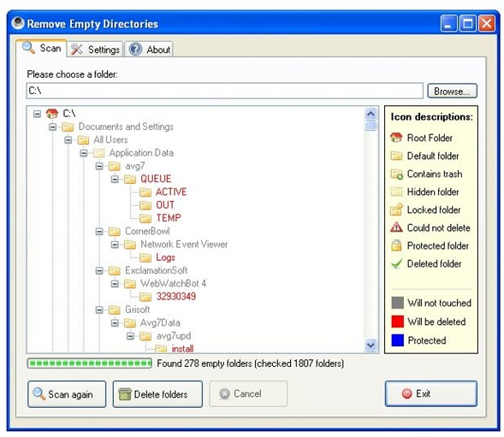Collapse the CornerBowl folder node

(x=99, y=232)
